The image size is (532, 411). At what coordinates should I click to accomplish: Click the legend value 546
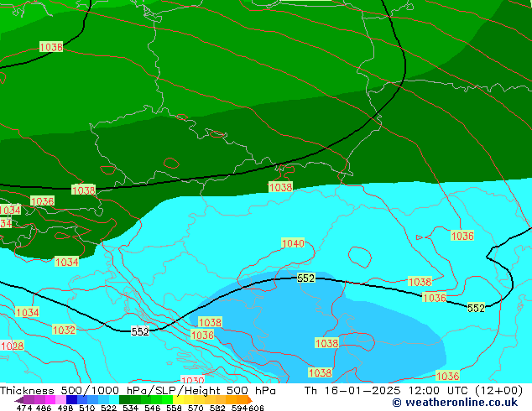click(x=152, y=408)
